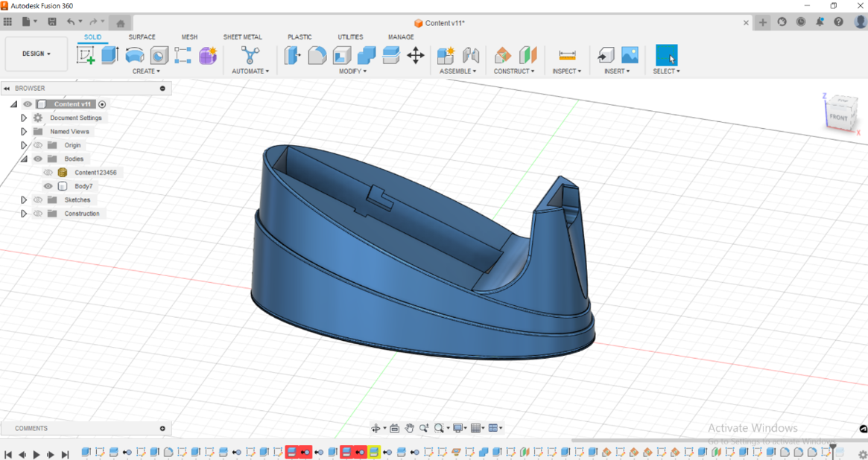Click FRONT on the ViewCube

840,116
